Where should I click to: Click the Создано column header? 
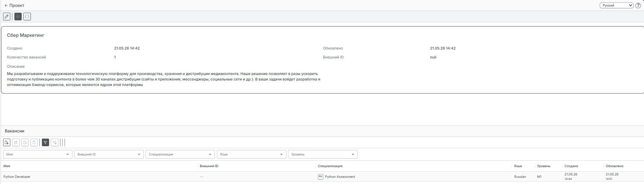click(571, 166)
